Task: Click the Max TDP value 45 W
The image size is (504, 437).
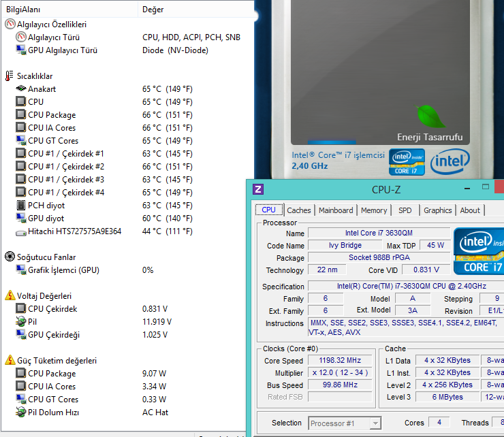Action: pyautogui.click(x=435, y=245)
